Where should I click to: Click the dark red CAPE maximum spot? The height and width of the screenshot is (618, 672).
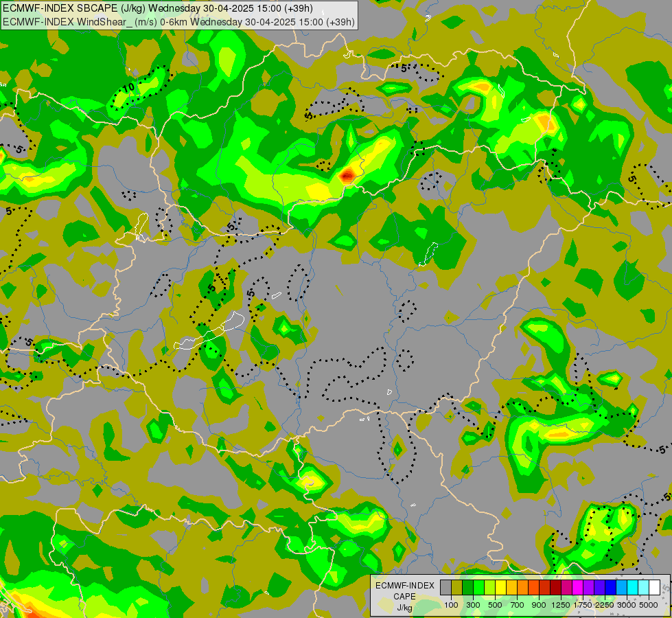tap(347, 175)
